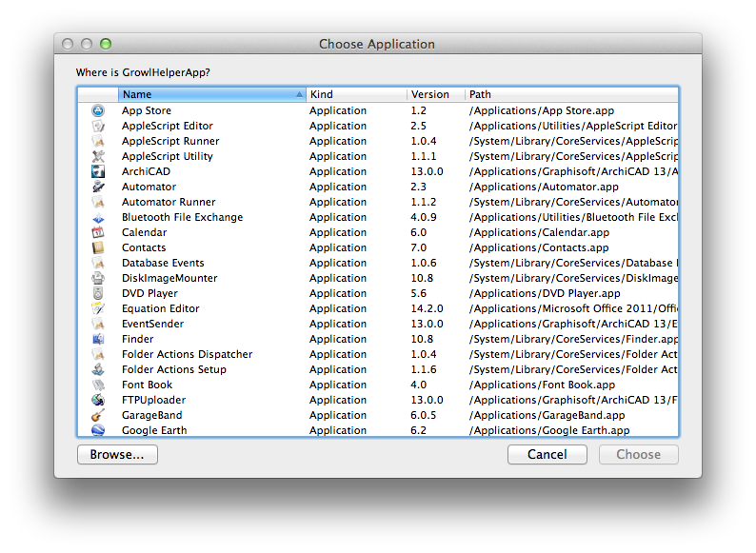Click the DVD Player icon
The width and height of the screenshot is (756, 553).
(98, 293)
